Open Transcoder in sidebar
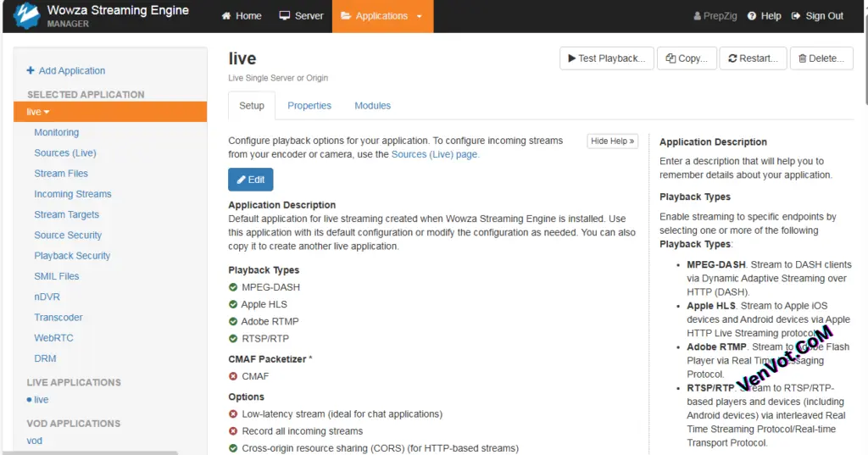 58,317
